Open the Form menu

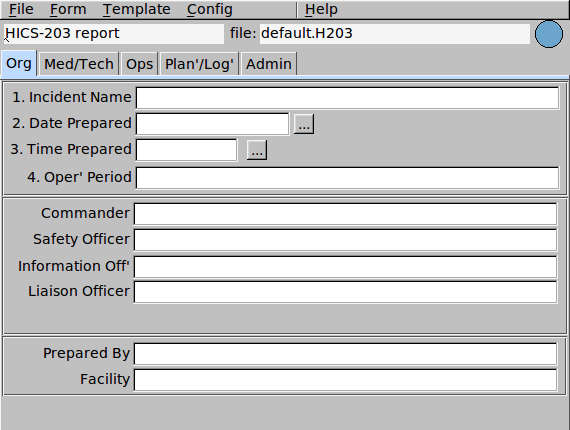tap(68, 9)
